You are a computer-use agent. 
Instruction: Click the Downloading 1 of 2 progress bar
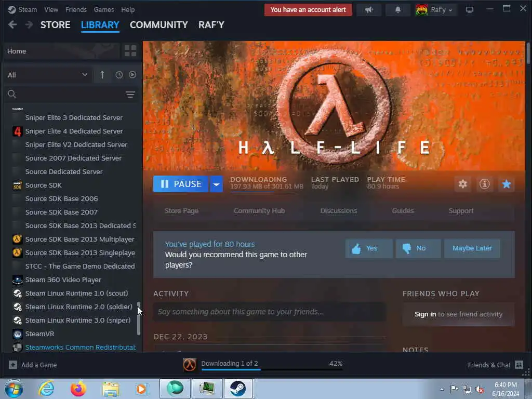(x=272, y=369)
